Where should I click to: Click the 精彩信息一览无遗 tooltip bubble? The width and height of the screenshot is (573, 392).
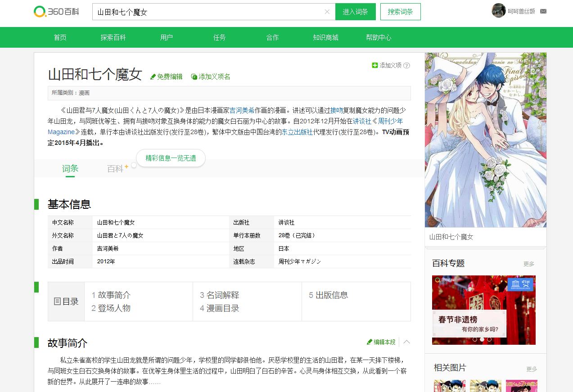click(x=171, y=158)
